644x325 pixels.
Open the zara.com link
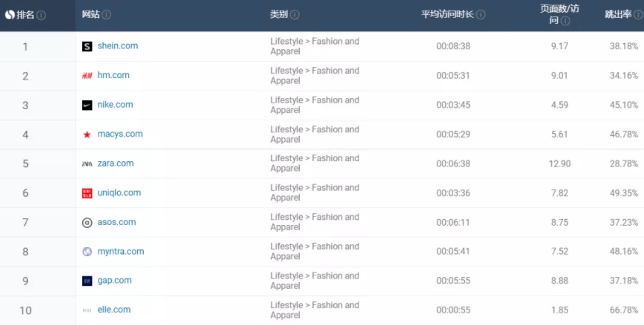tap(116, 163)
